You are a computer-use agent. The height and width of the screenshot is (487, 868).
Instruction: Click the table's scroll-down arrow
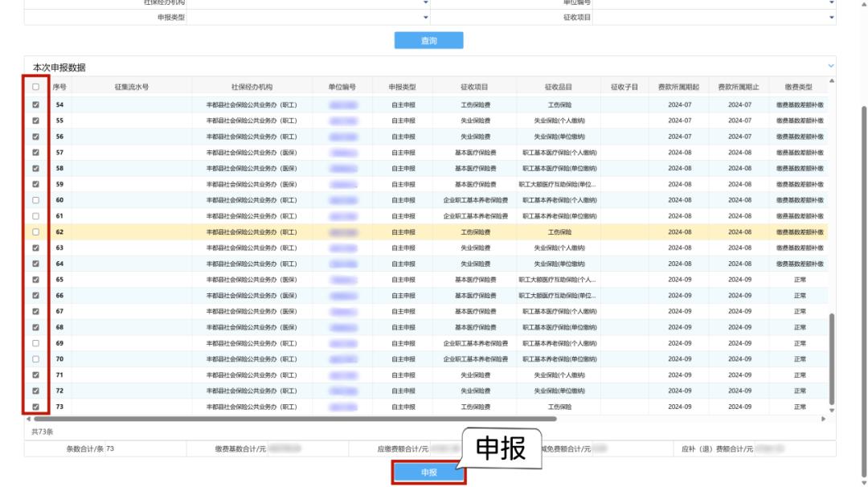[832, 410]
